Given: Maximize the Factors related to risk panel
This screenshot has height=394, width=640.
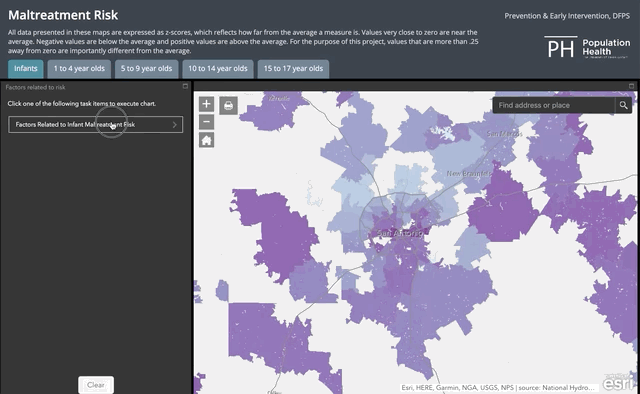Looking at the screenshot, I should 185,86.
